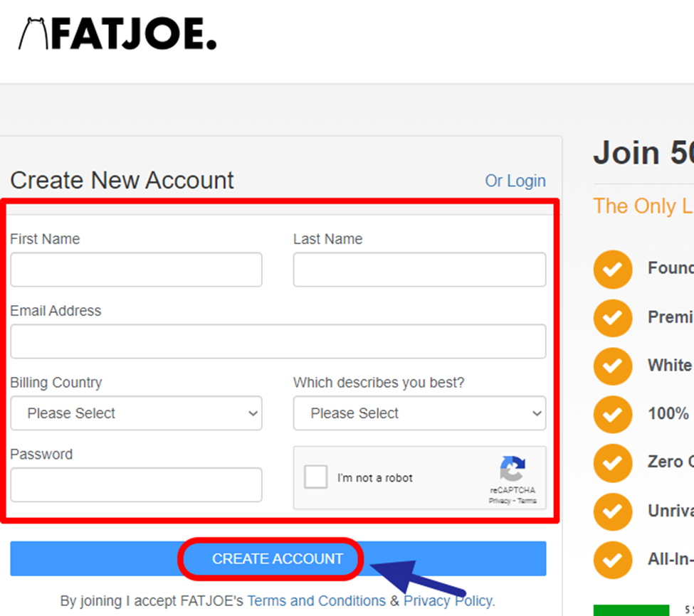Click the checkmark icon beside "Unriva"

(612, 511)
